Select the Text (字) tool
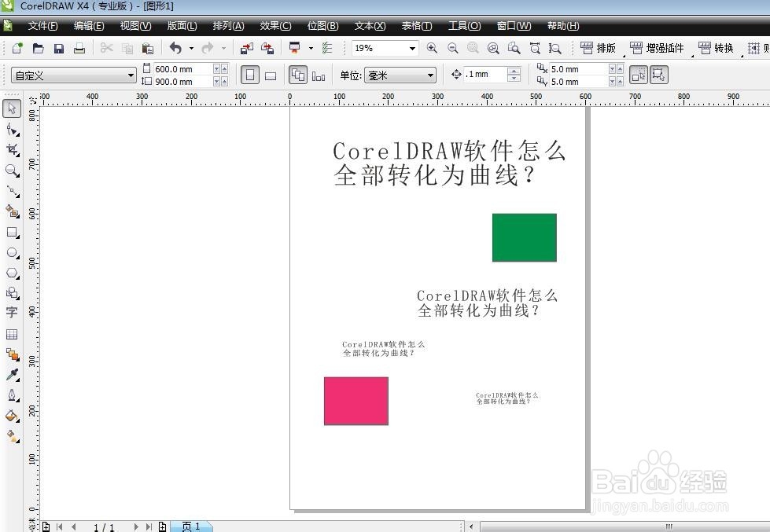Viewport: 770px width, 532px height. coord(12,313)
